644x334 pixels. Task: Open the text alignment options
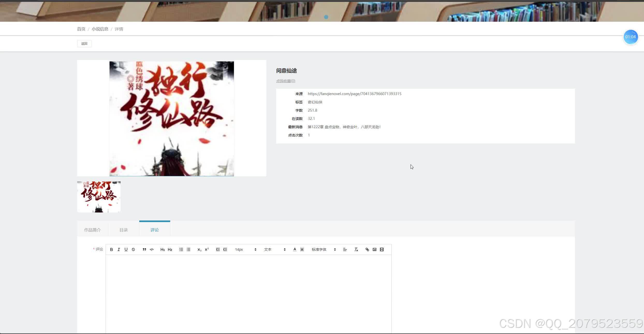(x=345, y=249)
